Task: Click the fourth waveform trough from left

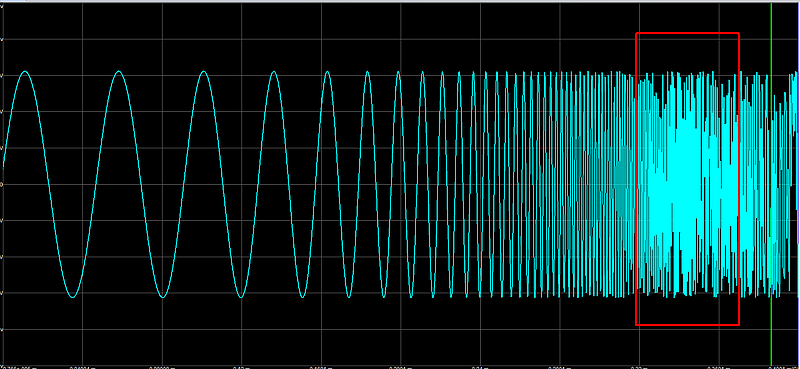Action: [x=302, y=296]
